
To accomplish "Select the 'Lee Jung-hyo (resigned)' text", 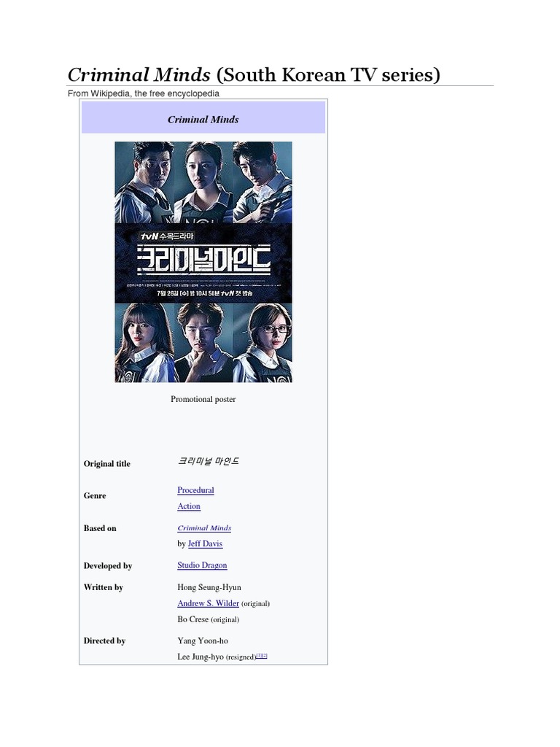I will tap(217, 657).
